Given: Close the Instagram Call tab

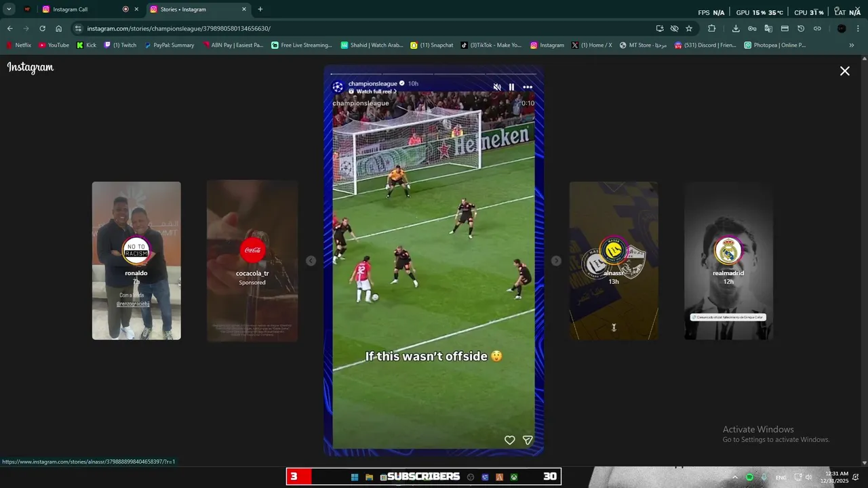Looking at the screenshot, I should tap(136, 9).
